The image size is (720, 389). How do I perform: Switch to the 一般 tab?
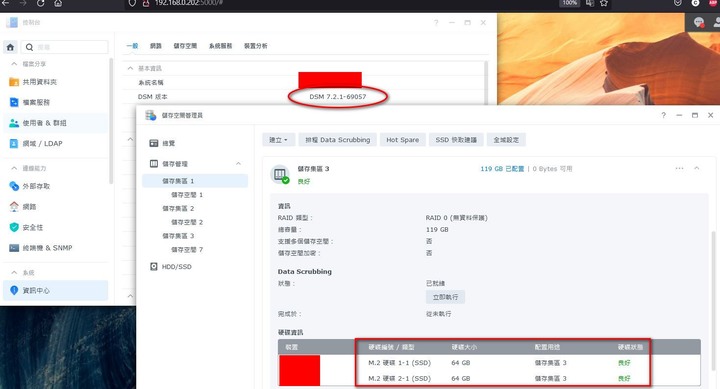click(x=132, y=46)
